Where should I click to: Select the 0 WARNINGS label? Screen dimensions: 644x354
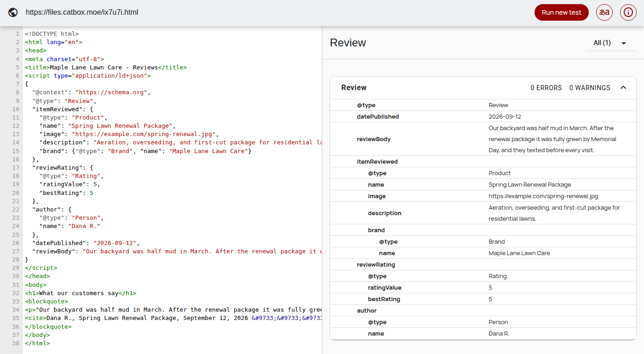click(590, 87)
